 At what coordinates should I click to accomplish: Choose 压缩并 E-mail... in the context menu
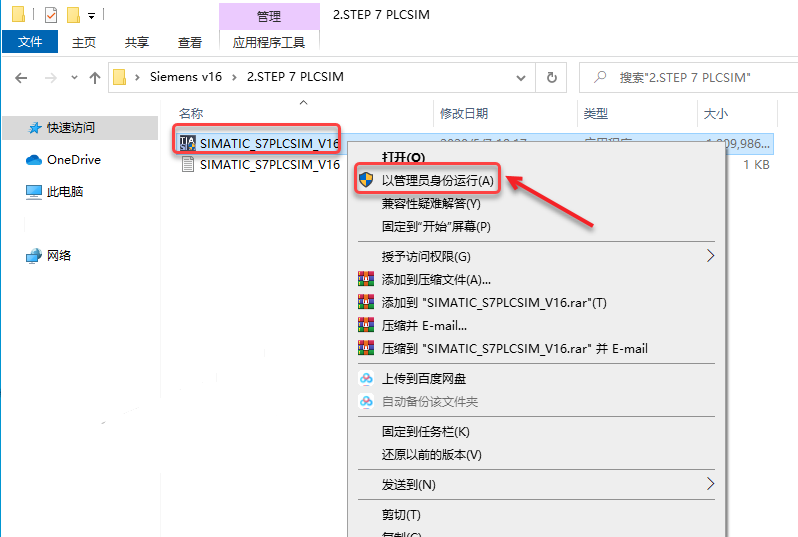(x=424, y=326)
